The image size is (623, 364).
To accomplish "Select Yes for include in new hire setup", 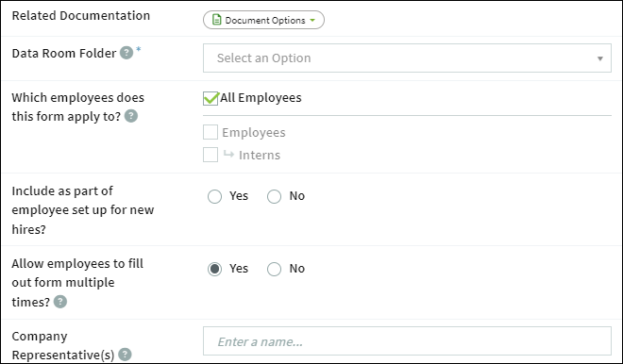I will pyautogui.click(x=214, y=196).
